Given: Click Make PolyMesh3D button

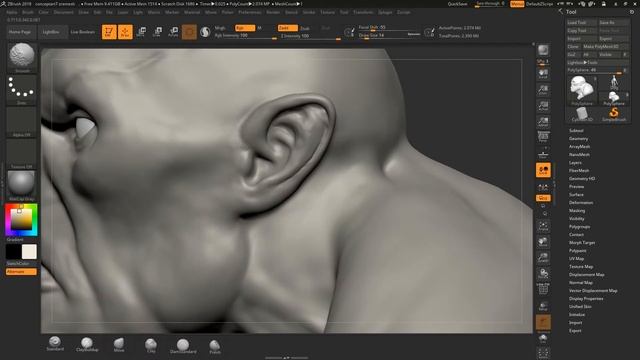Looking at the screenshot, I should coord(605,47).
